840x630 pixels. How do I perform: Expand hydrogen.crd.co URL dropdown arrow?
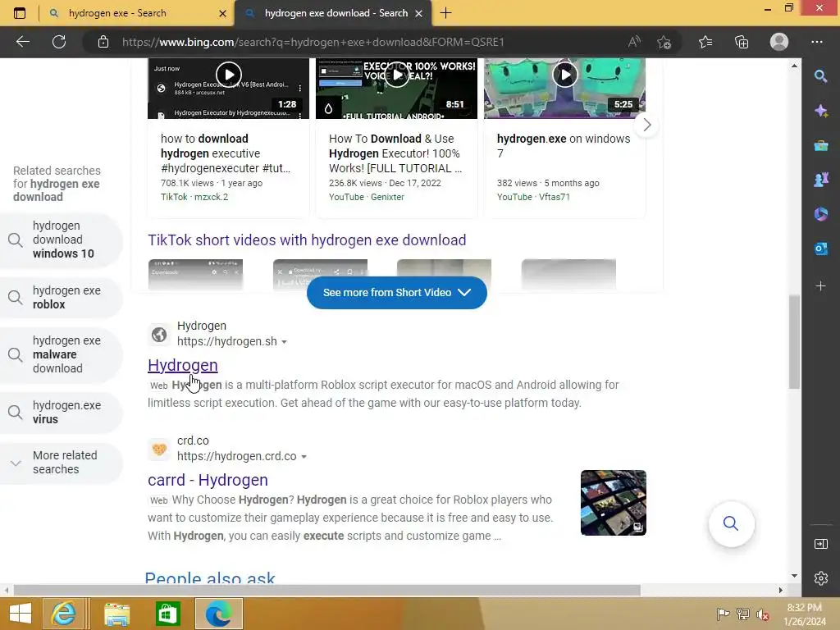coord(304,457)
